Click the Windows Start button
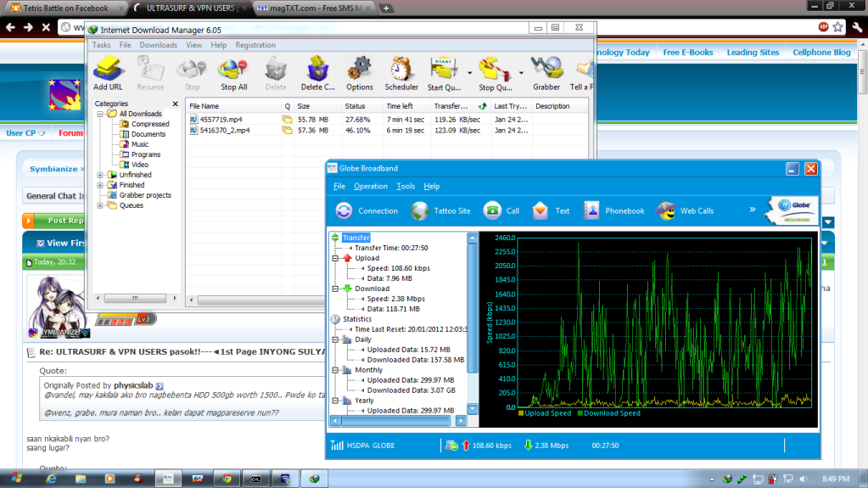Image resolution: width=868 pixels, height=488 pixels. click(16, 478)
